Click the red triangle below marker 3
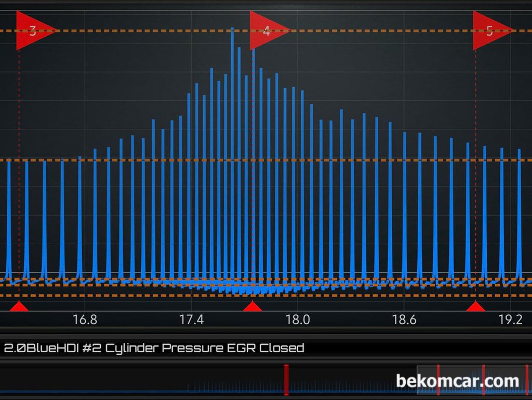The height and width of the screenshot is (400, 532). tap(19, 305)
